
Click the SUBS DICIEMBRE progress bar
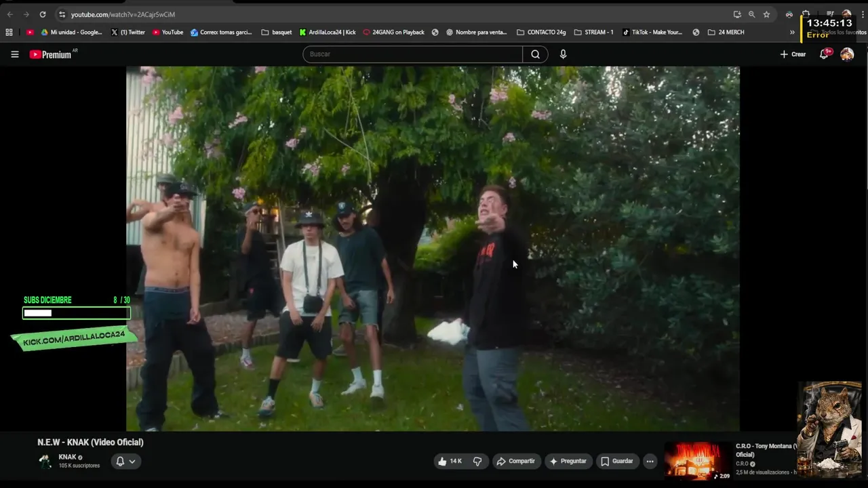pyautogui.click(x=77, y=313)
